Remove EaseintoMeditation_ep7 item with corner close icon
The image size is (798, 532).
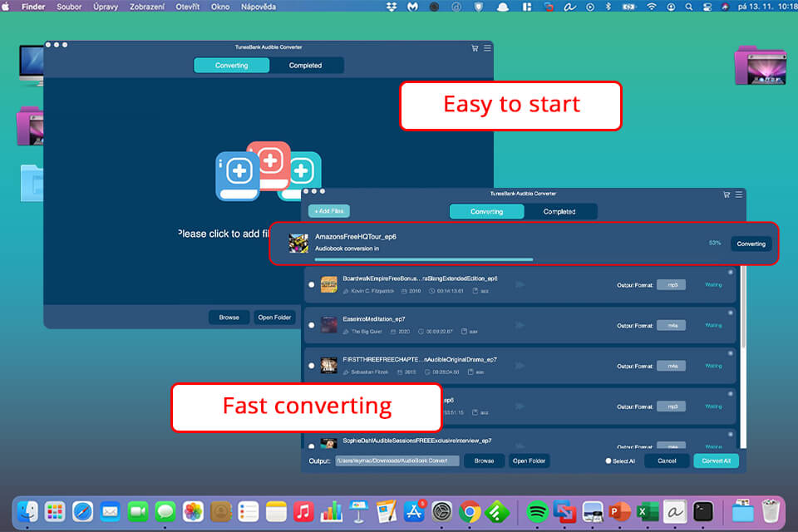click(731, 313)
